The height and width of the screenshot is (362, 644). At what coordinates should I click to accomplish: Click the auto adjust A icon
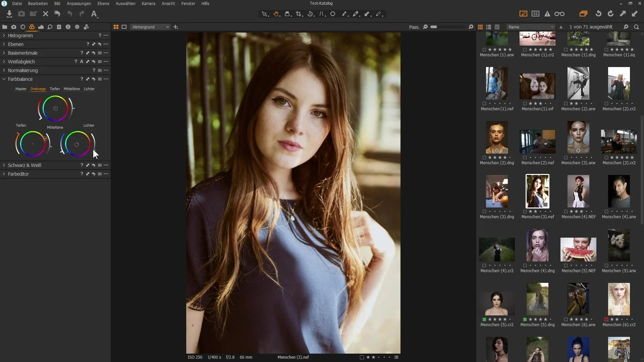click(x=94, y=14)
